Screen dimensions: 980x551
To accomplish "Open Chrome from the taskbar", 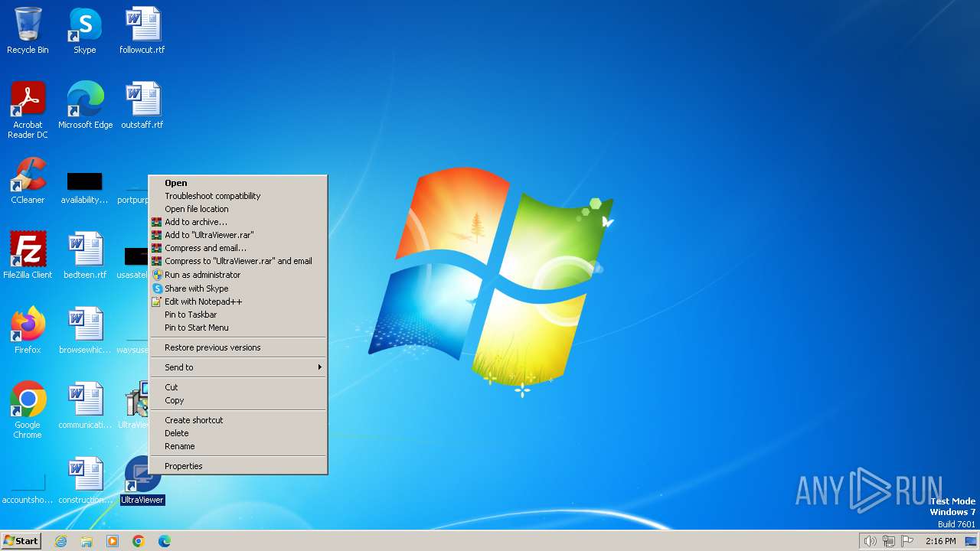I will (x=139, y=541).
